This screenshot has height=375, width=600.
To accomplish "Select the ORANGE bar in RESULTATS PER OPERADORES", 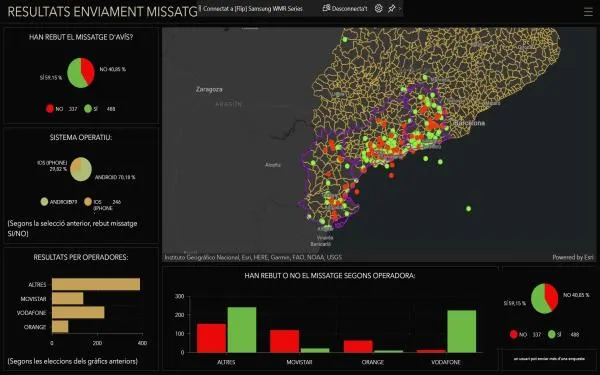I will (60, 326).
